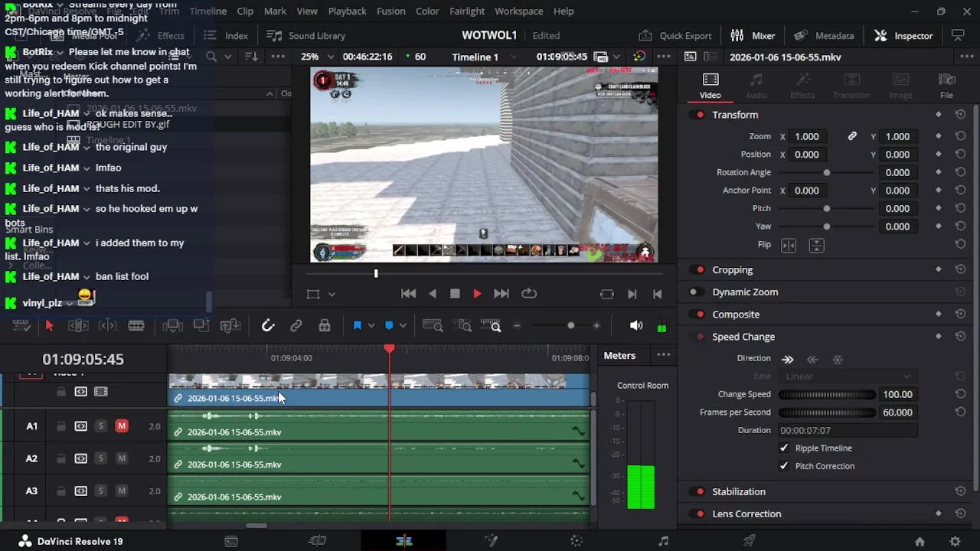Select the Inspector Video tab

[710, 86]
